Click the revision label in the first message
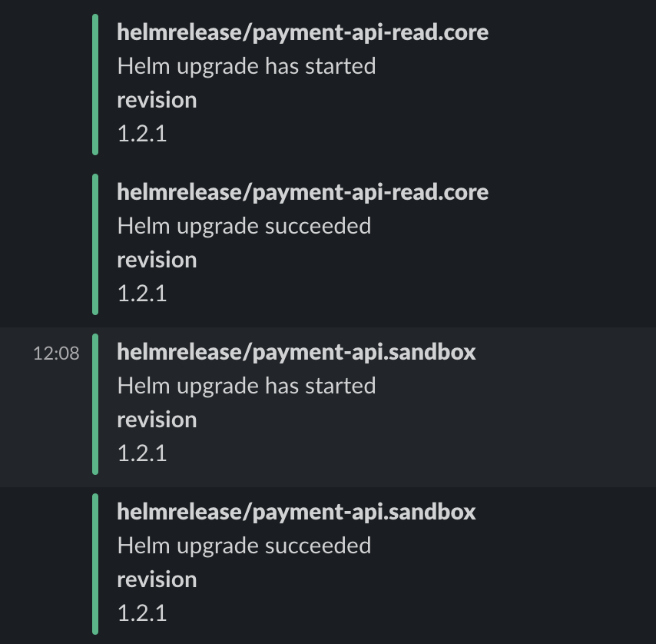656x644 pixels. (157, 99)
